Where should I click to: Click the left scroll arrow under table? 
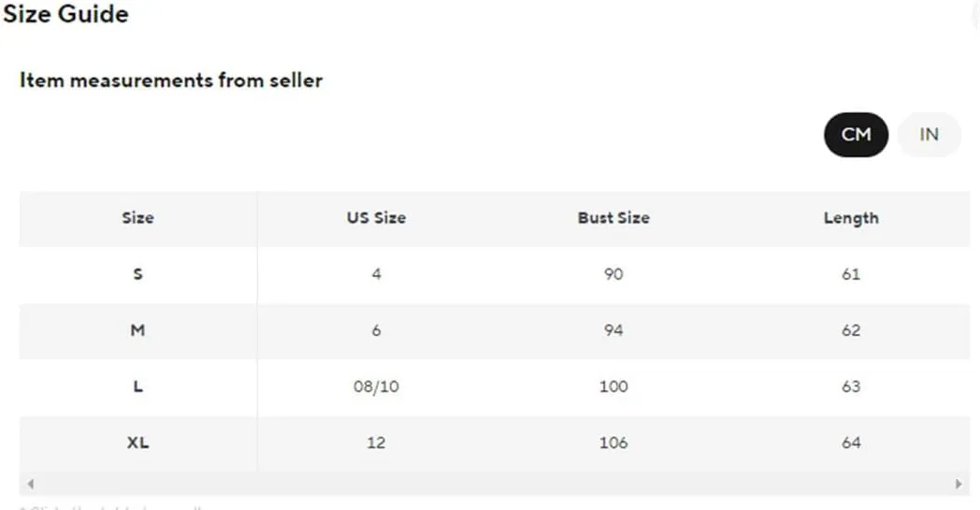(x=31, y=484)
